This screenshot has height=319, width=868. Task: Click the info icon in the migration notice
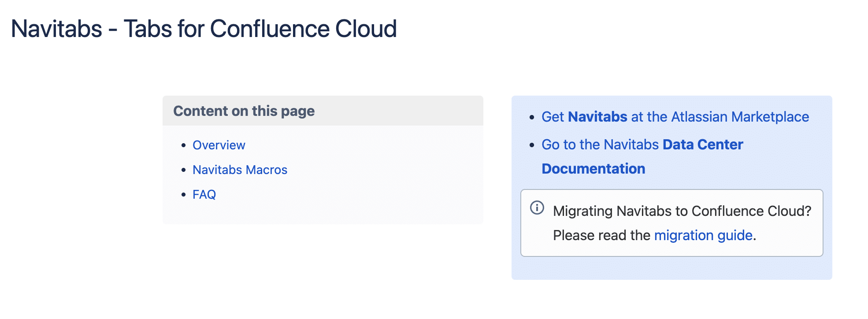pyautogui.click(x=537, y=208)
